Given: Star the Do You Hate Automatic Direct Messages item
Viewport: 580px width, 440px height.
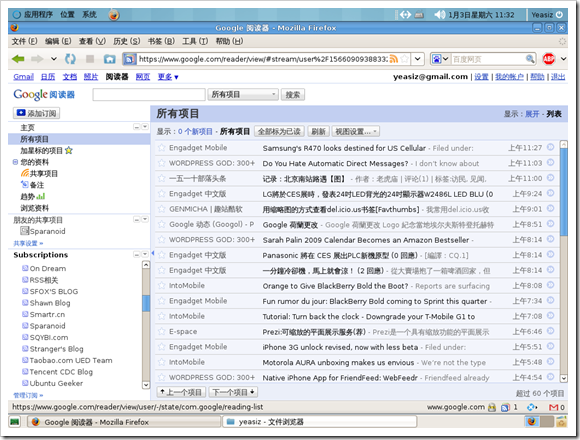Looking at the screenshot, I should 161,163.
